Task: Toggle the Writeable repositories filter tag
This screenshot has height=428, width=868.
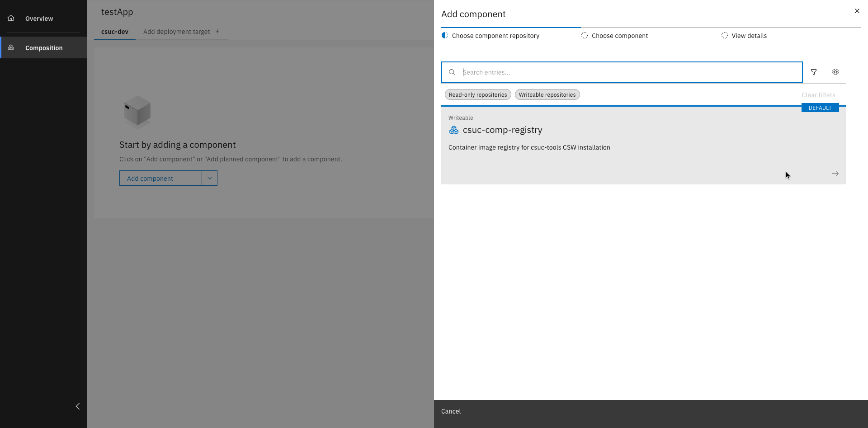Action: pyautogui.click(x=547, y=94)
